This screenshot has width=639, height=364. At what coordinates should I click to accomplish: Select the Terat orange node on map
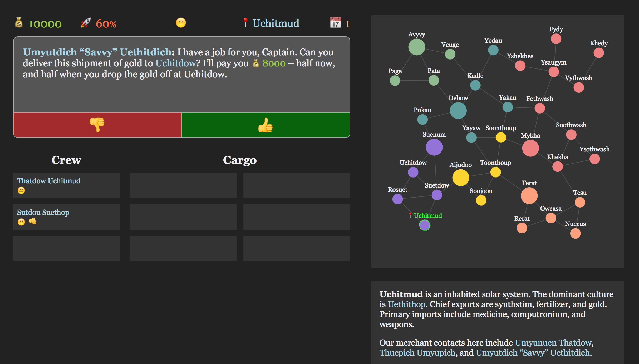coord(529,196)
